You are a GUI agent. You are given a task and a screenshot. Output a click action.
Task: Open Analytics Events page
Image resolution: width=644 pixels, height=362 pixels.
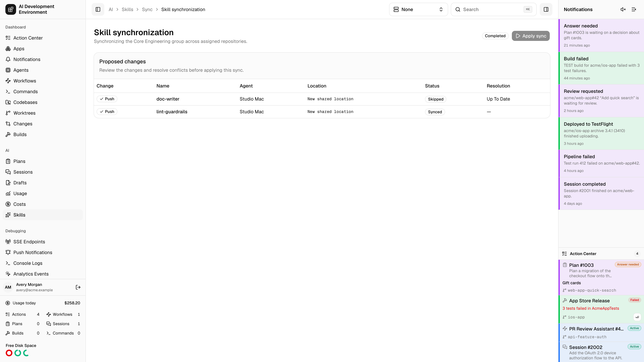(x=43, y=274)
